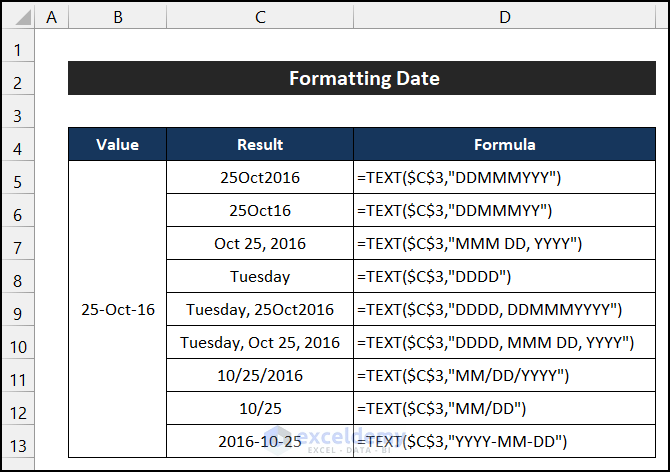Click the 10/25/2016 result cell
Viewport: 670px width, 472px height.
260,375
